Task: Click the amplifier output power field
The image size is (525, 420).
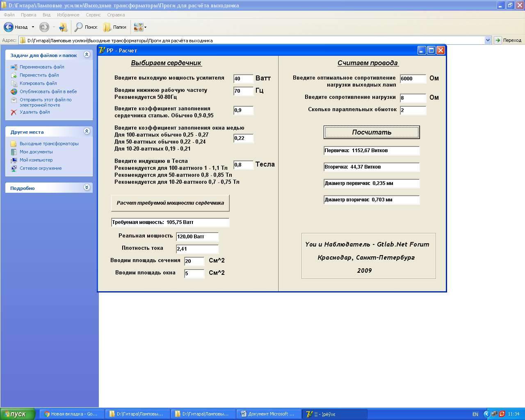Action: (243, 79)
